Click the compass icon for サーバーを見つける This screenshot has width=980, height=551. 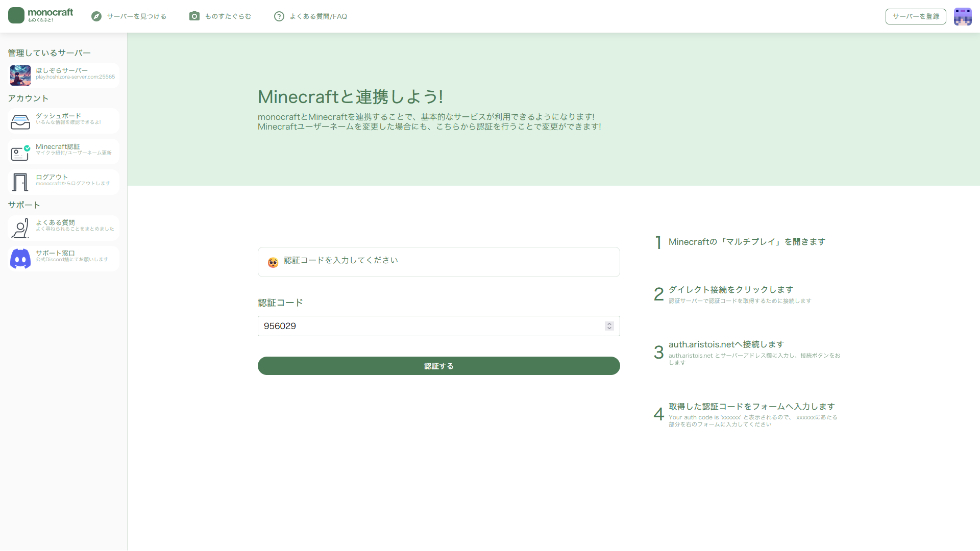coord(96,16)
